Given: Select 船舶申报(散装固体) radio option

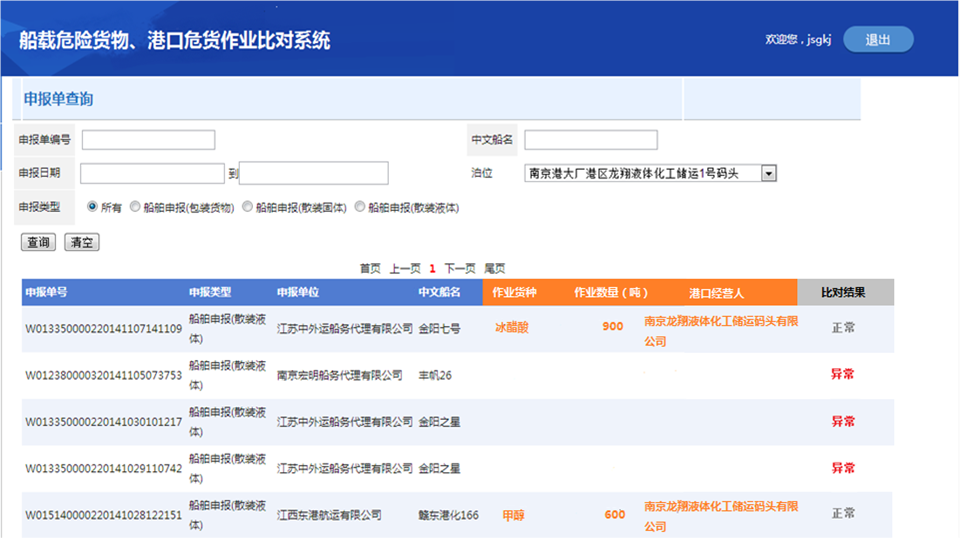Looking at the screenshot, I should pos(247,208).
